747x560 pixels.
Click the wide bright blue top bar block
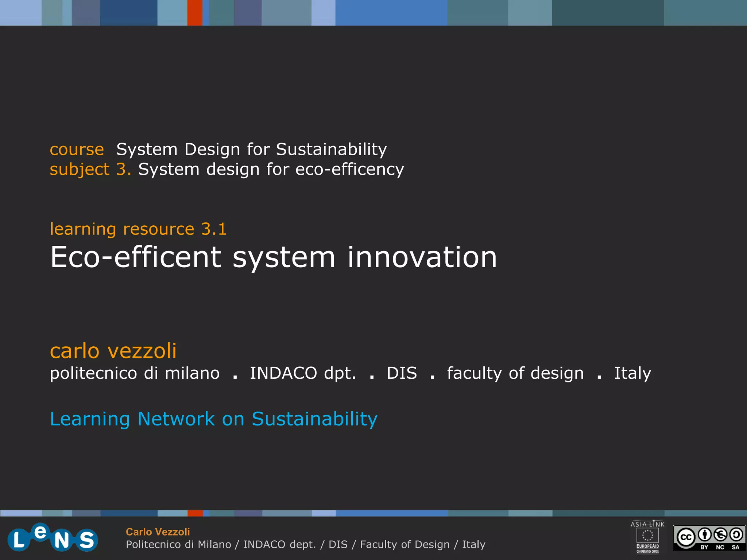(391, 13)
